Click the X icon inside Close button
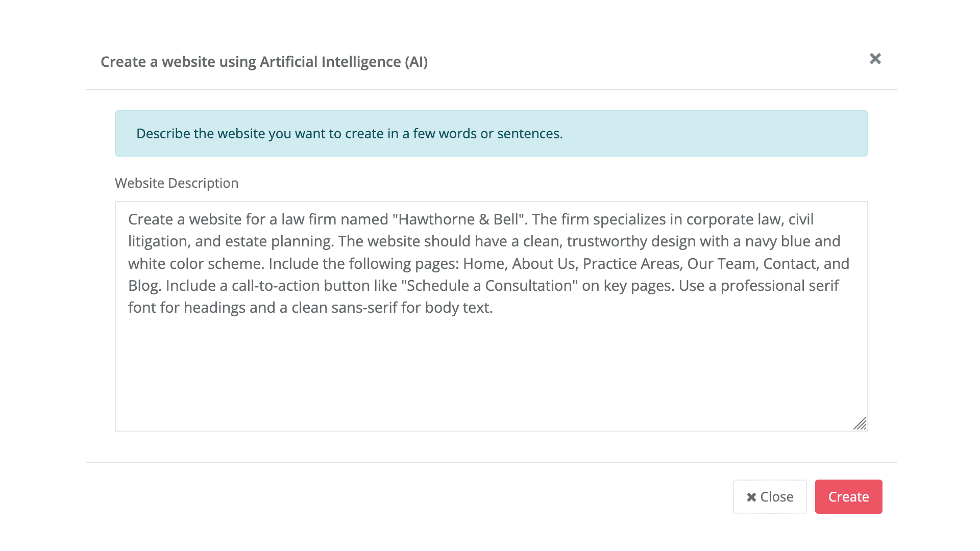 tap(751, 497)
